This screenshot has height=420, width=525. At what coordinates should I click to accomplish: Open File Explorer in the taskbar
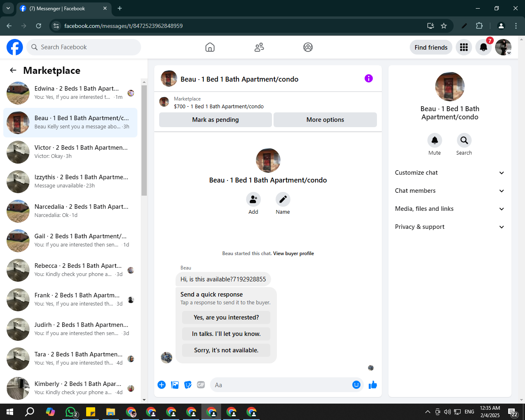pyautogui.click(x=111, y=412)
